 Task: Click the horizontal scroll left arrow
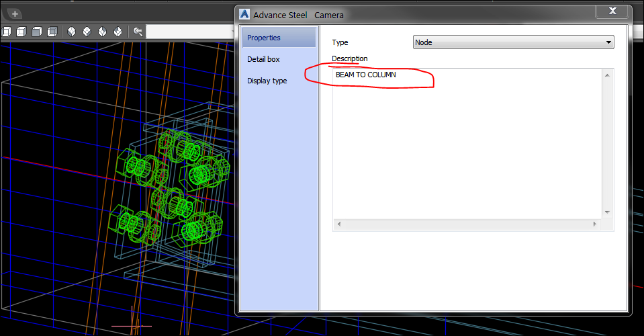click(x=339, y=224)
